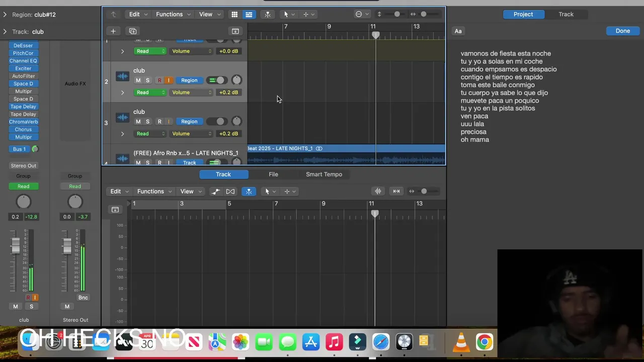Launch VLC from the dock
The width and height of the screenshot is (644, 362).
461,342
